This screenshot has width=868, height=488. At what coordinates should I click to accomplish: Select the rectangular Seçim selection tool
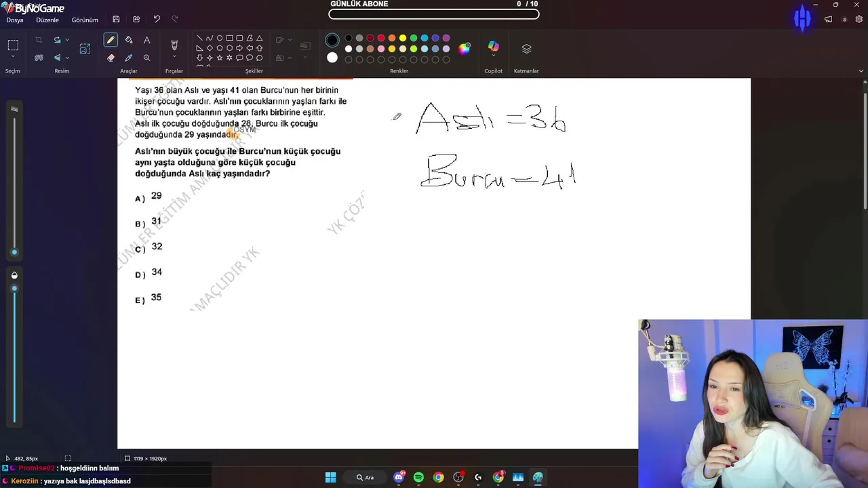(13, 45)
